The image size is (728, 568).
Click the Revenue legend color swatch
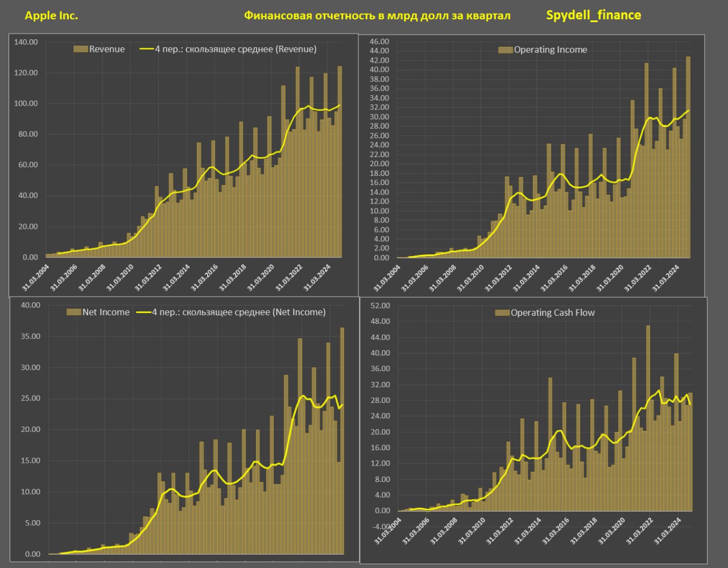(80, 50)
